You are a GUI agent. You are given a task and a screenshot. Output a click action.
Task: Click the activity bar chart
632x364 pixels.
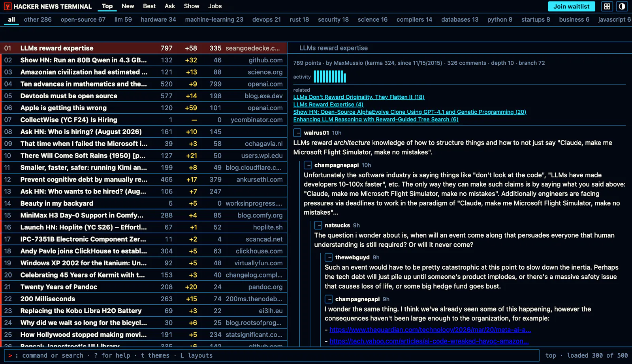[x=330, y=77]
